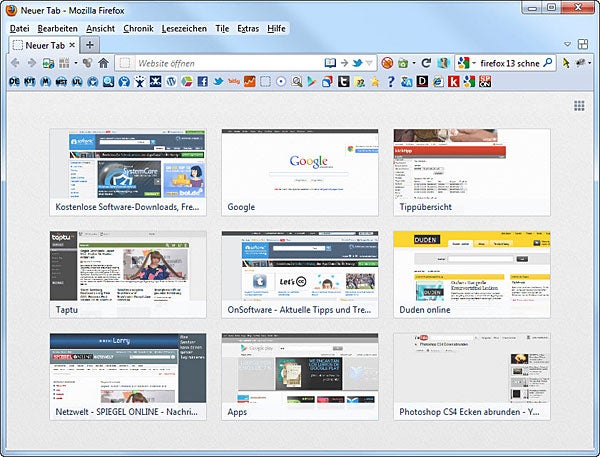This screenshot has width=600, height=457.
Task: Open the search engine dropdown by Google icon
Action: pyautogui.click(x=465, y=63)
